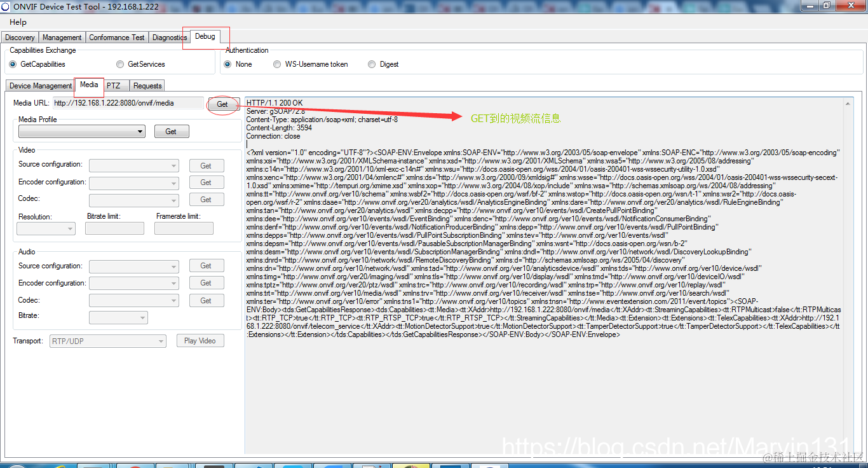This screenshot has height=468, width=868.
Task: Click the ONVIF app icon in title bar
Action: click(x=6, y=6)
